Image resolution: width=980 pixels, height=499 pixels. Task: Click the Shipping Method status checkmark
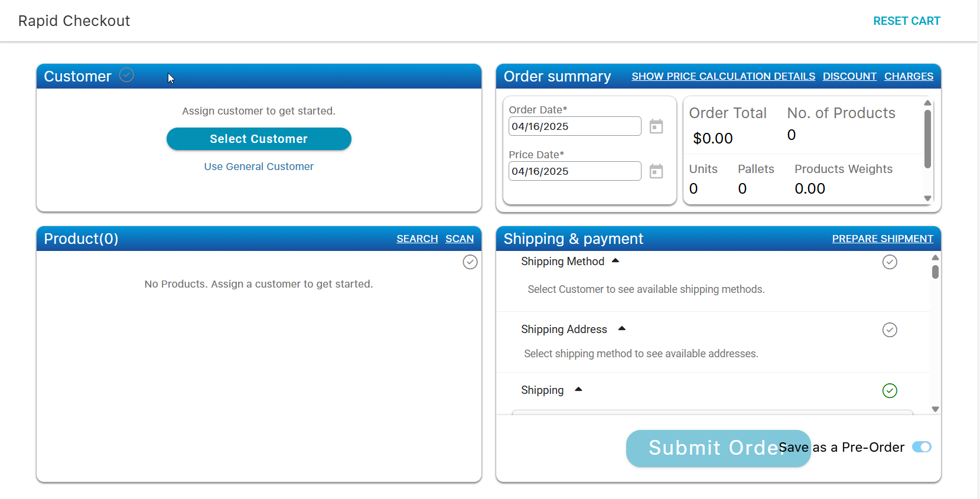point(889,262)
